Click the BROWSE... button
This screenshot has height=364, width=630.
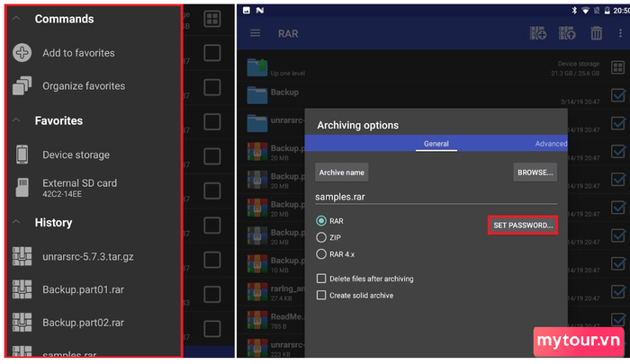[x=535, y=173]
